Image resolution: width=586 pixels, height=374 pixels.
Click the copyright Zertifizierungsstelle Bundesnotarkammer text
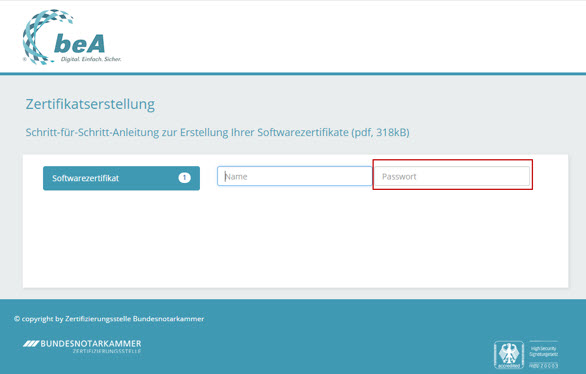pos(109,319)
